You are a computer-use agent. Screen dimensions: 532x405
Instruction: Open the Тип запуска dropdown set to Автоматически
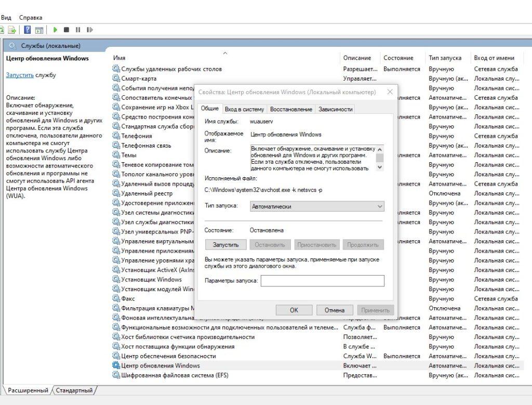coord(317,206)
